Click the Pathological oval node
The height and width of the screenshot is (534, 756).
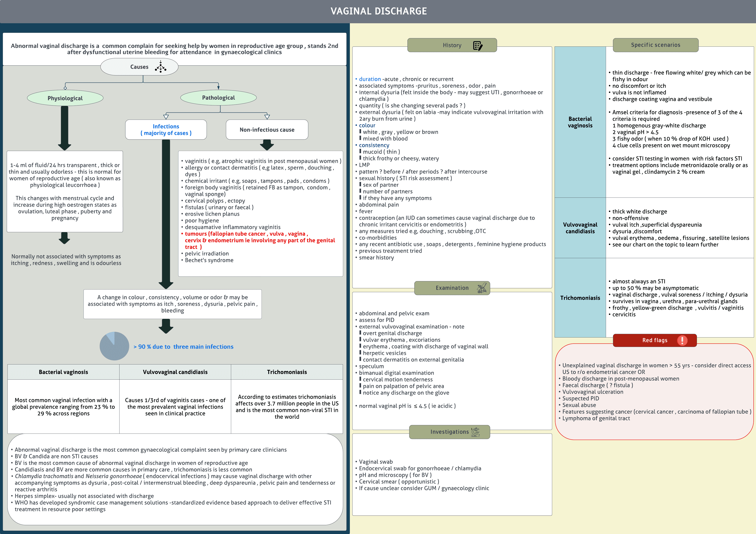click(218, 98)
